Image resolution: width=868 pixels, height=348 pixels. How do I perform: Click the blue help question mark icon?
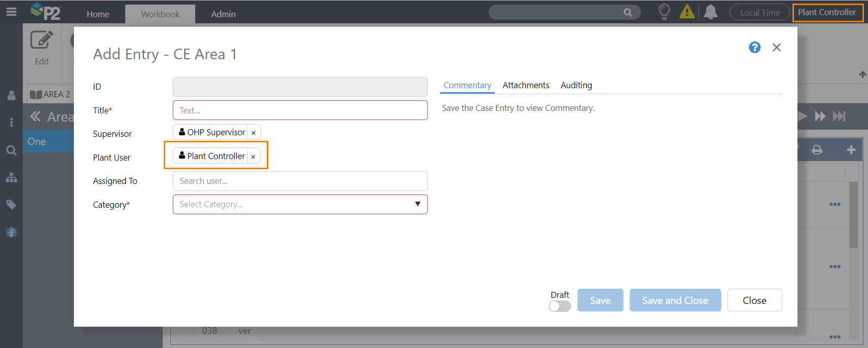(x=754, y=48)
